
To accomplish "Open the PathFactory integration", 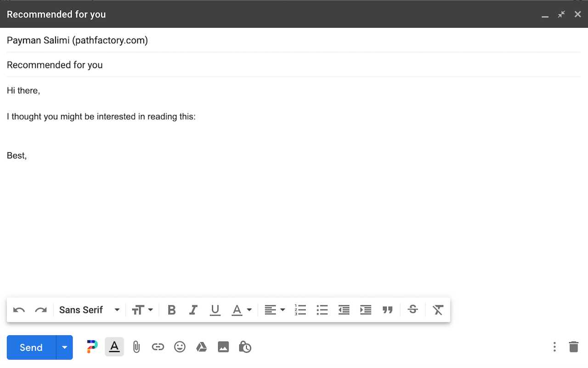I will pyautogui.click(x=91, y=347).
